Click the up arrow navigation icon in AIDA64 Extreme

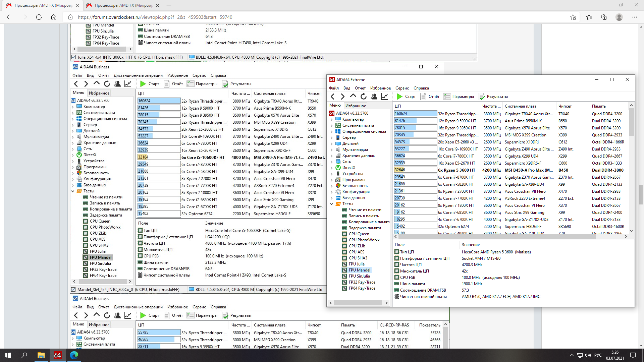(353, 96)
